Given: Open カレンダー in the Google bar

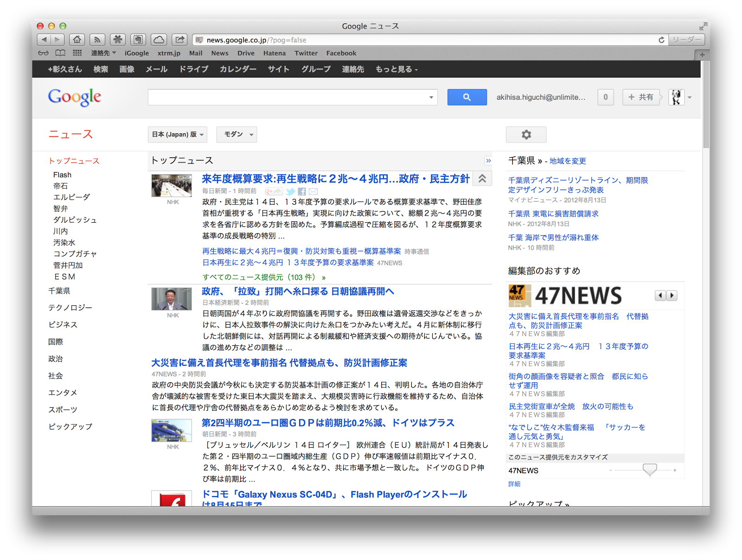Looking at the screenshot, I should [238, 69].
